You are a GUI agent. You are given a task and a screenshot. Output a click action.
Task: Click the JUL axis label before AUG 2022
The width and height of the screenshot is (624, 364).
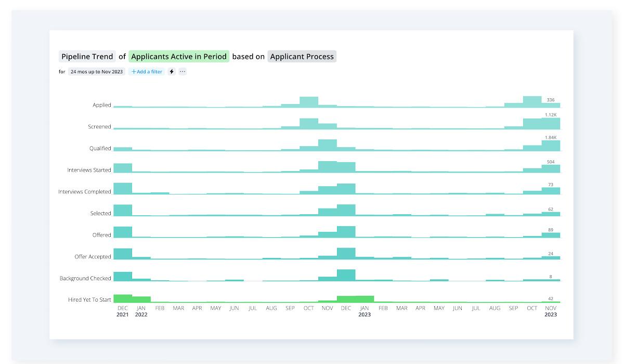[x=253, y=308]
